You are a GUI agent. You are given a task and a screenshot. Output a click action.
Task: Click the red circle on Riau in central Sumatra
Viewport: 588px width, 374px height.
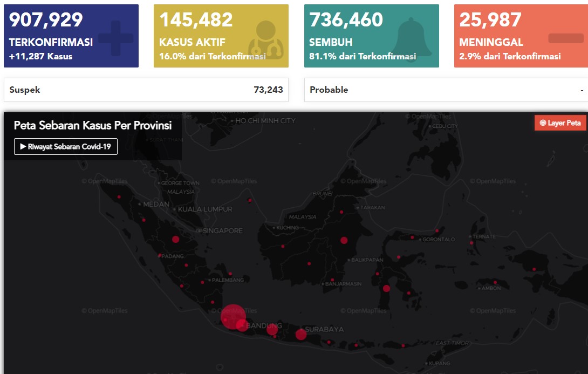pyautogui.click(x=175, y=239)
